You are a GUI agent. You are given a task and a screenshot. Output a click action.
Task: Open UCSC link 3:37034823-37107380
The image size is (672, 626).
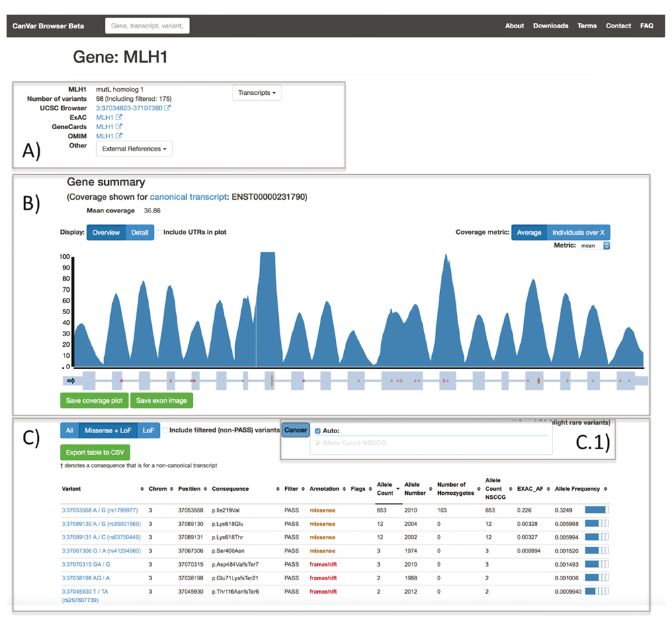[x=129, y=108]
